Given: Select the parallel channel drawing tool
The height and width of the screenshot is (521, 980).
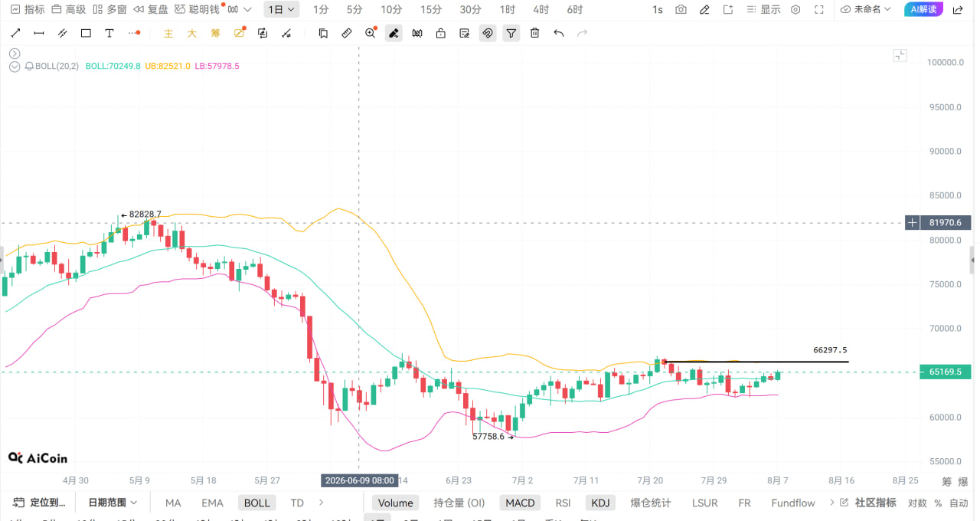Looking at the screenshot, I should click(63, 33).
